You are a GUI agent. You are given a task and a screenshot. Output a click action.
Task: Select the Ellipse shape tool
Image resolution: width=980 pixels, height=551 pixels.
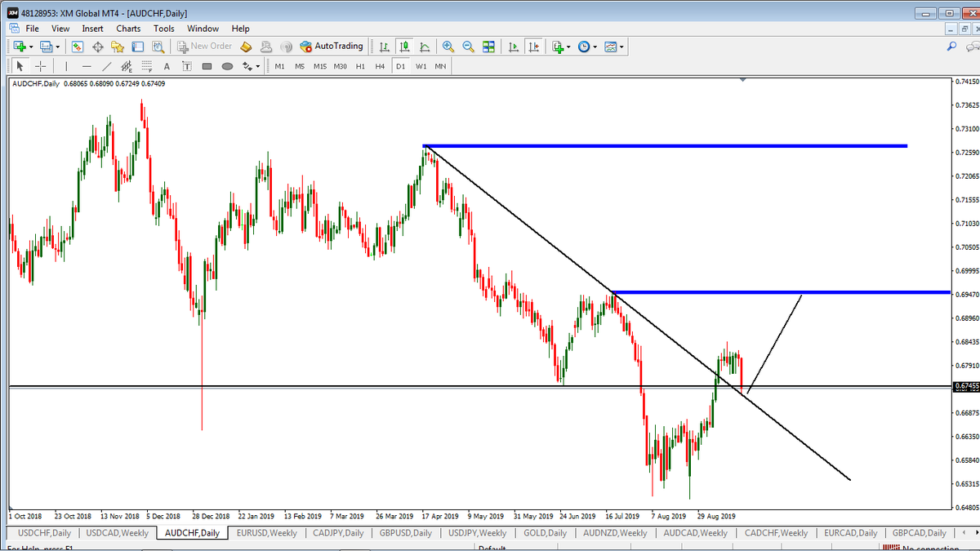(x=227, y=66)
